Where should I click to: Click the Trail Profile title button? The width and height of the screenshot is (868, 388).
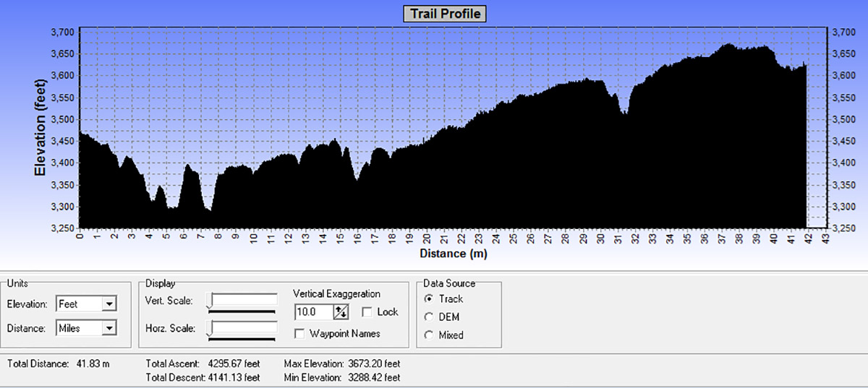point(444,14)
